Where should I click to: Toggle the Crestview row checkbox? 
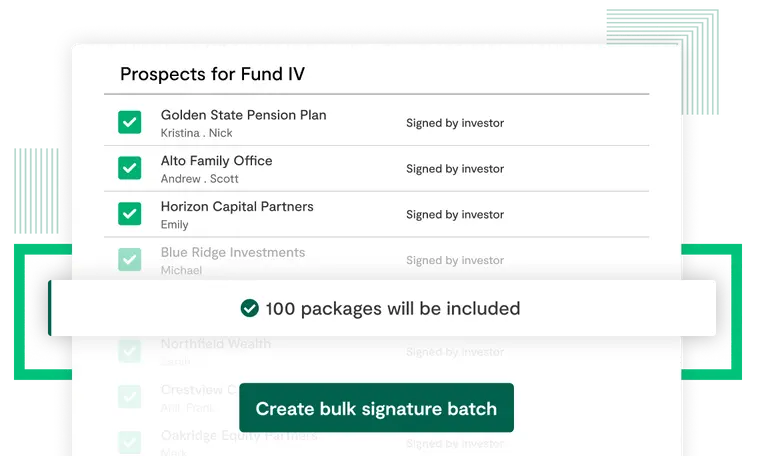click(130, 397)
